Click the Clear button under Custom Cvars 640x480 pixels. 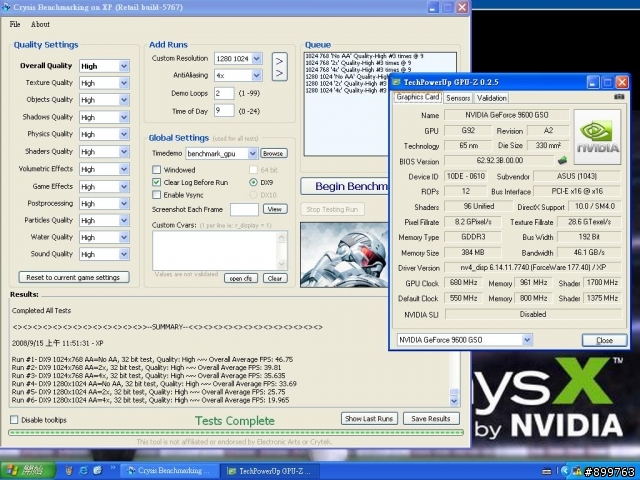(275, 278)
